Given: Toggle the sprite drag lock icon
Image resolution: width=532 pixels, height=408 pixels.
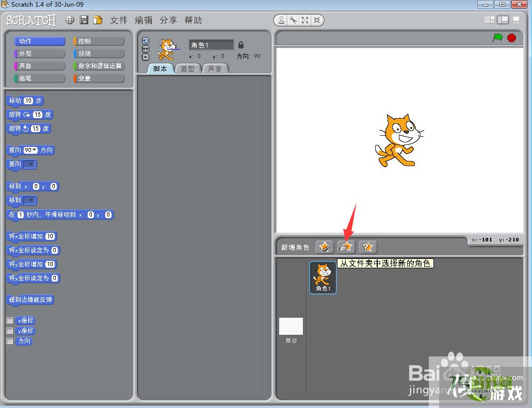Looking at the screenshot, I should tap(241, 45).
